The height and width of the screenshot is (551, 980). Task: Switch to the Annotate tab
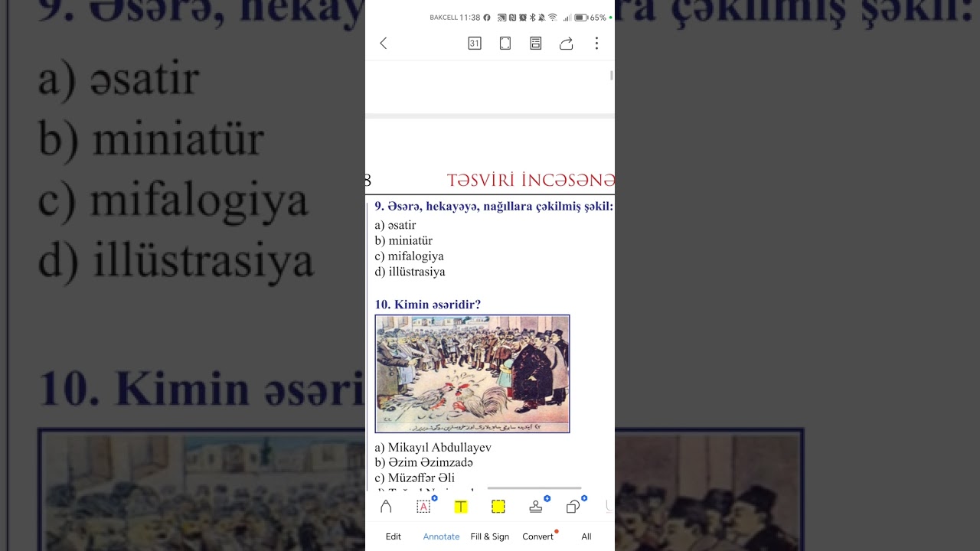[442, 536]
